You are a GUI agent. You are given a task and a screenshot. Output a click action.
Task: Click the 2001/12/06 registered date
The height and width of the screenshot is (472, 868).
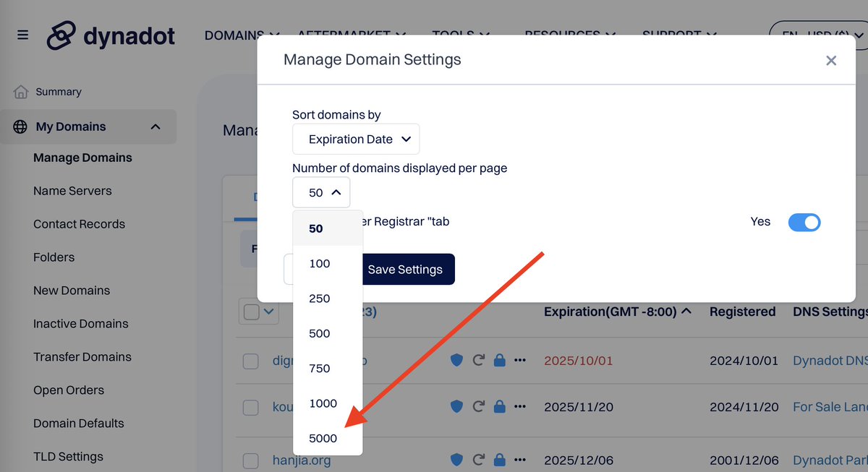(744, 460)
